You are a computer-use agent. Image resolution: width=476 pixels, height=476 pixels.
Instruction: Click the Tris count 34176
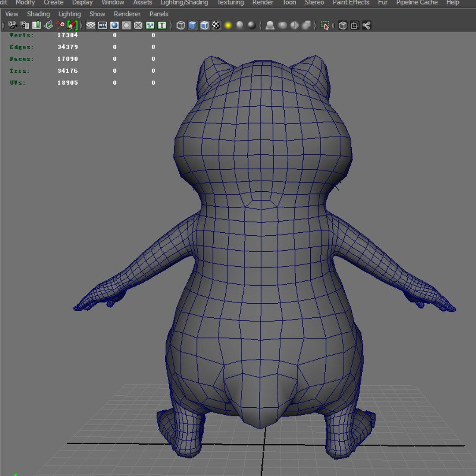[68, 71]
